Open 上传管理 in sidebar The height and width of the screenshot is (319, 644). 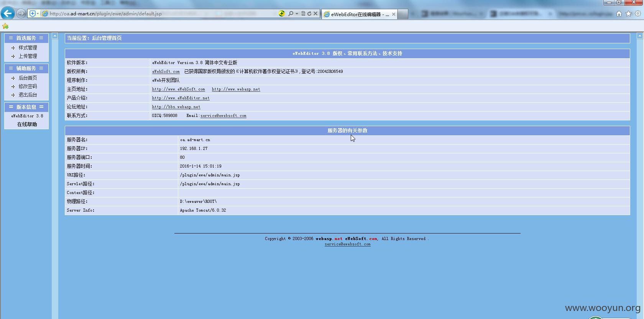[28, 56]
